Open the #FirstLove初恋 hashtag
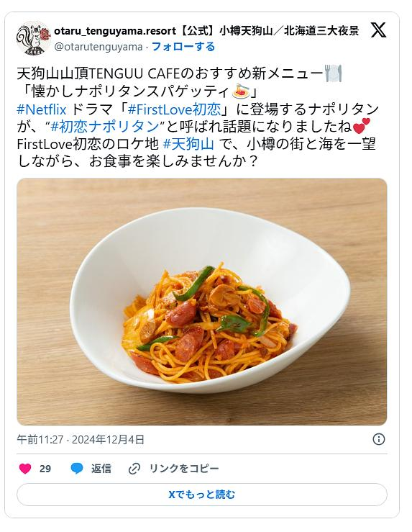412x532 pixels. coord(174,109)
